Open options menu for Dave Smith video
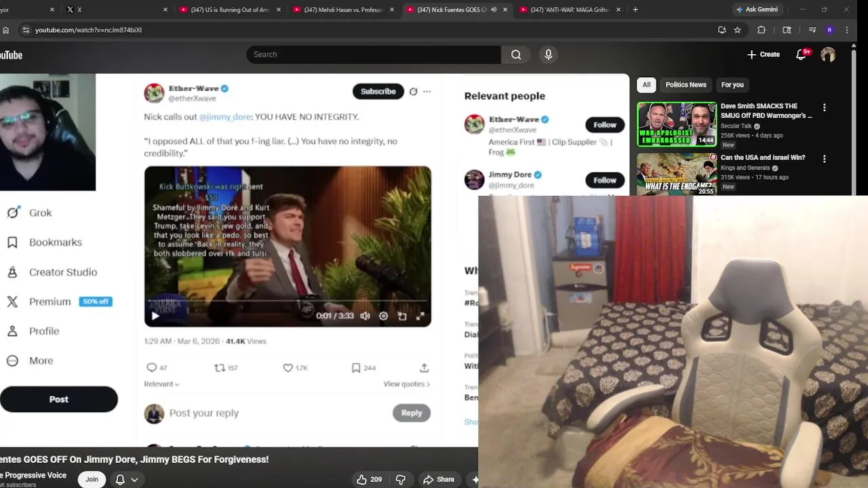This screenshot has height=488, width=868. [825, 108]
